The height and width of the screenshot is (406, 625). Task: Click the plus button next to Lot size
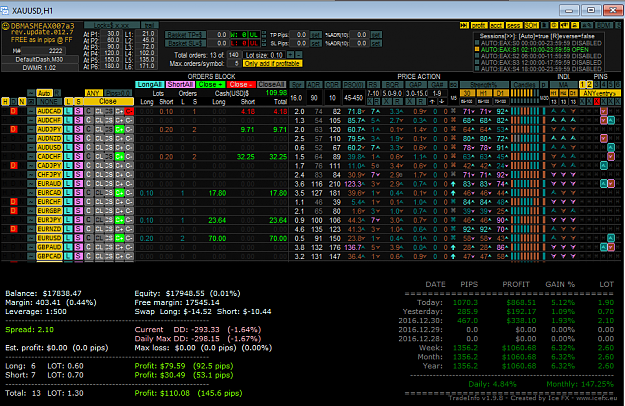[291, 55]
